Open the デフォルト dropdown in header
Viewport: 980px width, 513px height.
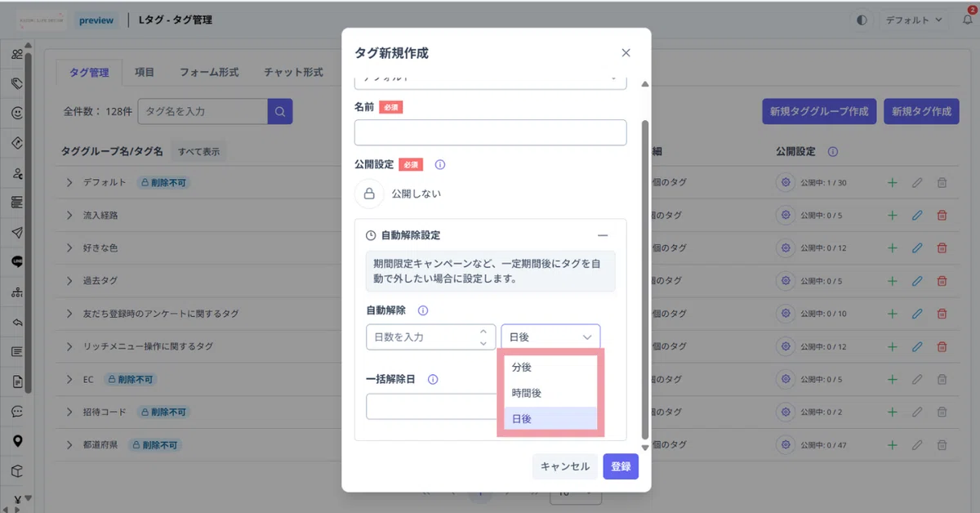point(915,20)
